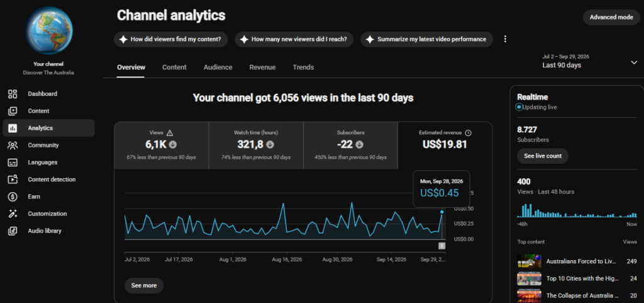
Task: Click the Estimated revenue clock icon
Action: click(468, 133)
